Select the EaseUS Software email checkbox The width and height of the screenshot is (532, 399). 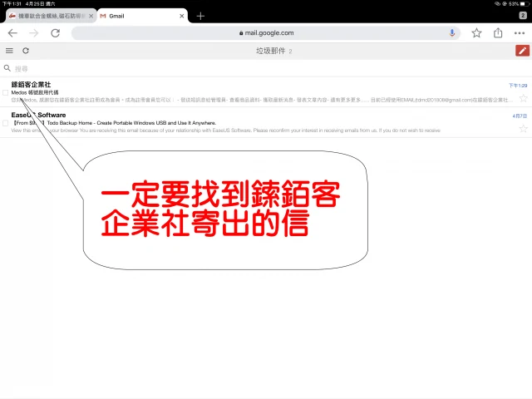coord(6,123)
